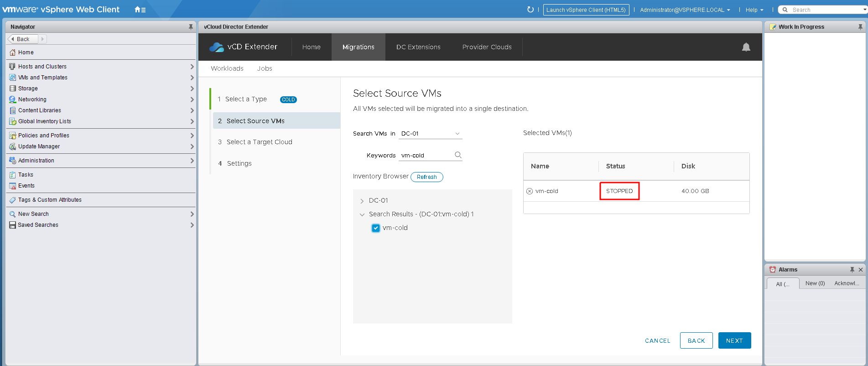Open notifications bell in vCD Extender
This screenshot has height=366, width=868.
[746, 47]
